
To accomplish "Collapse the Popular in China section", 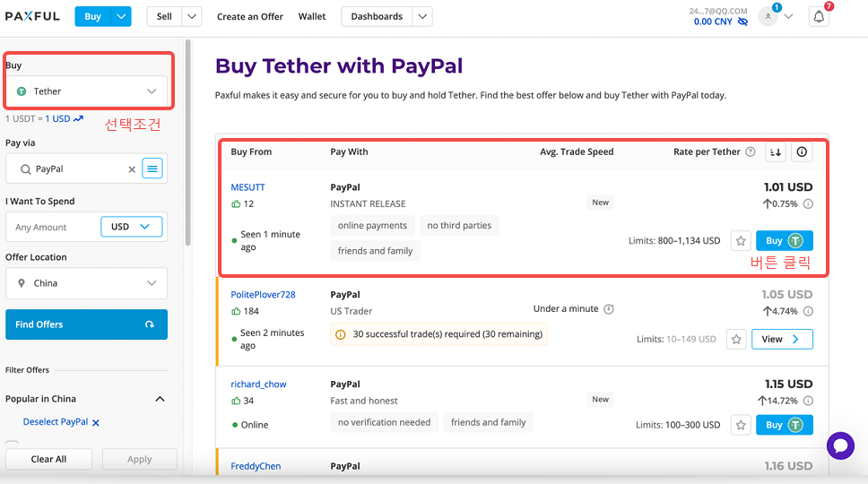I will pos(160,399).
